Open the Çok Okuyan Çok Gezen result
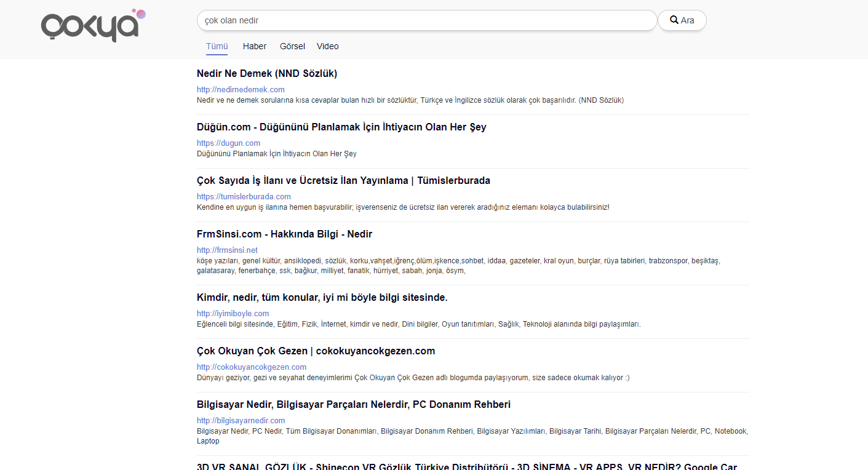Viewport: 868px width, 470px height. coord(316,351)
